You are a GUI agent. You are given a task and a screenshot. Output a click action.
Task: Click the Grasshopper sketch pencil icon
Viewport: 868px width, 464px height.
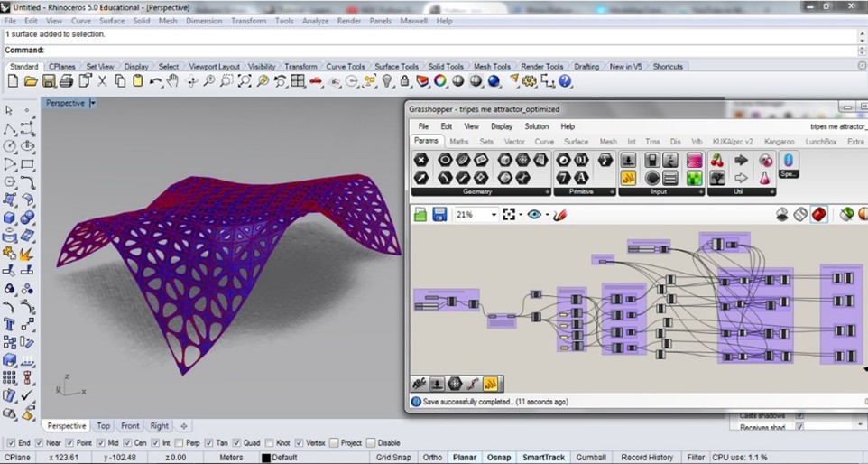(x=559, y=215)
